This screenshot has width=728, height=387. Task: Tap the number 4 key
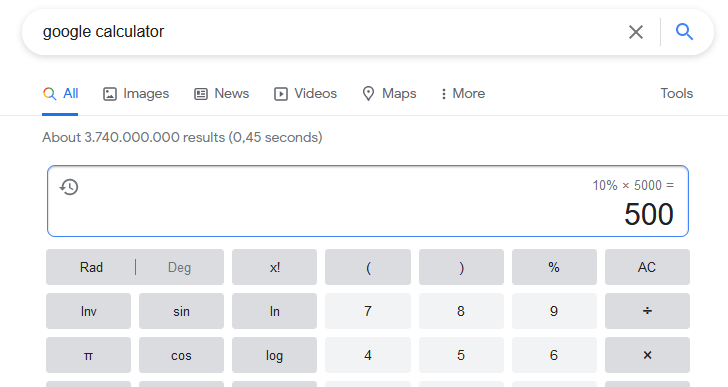[x=368, y=355]
